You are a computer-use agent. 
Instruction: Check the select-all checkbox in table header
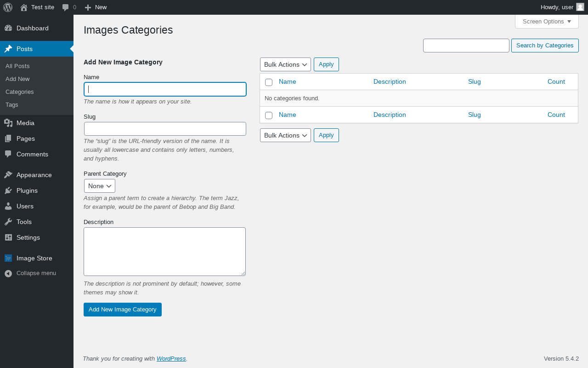[x=269, y=82]
